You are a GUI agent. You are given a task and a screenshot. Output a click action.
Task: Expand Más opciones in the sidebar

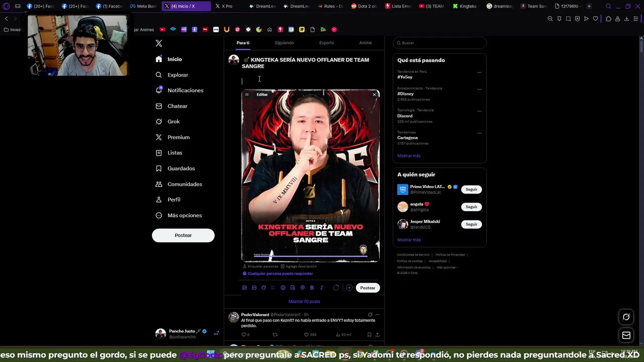pos(179,215)
